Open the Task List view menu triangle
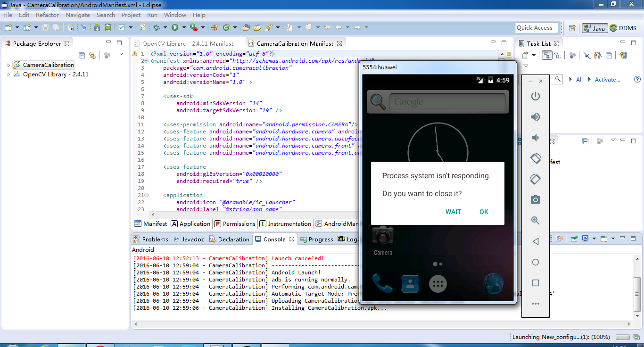Viewport: 644px width, 347px height. (526, 66)
